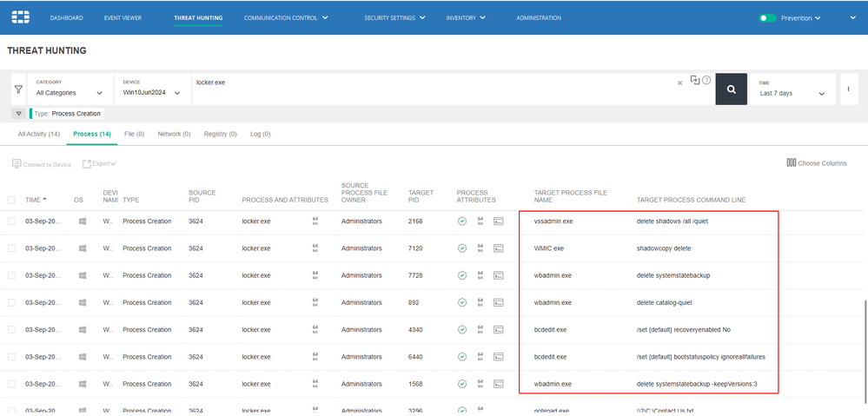Tick the checkbox for the vssadmin.exe row
868x416 pixels.
(x=12, y=221)
